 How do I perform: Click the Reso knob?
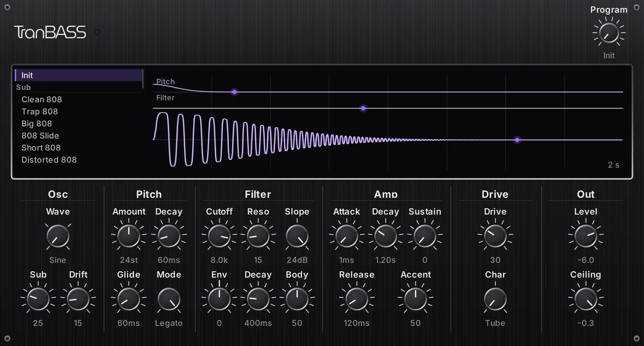258,236
